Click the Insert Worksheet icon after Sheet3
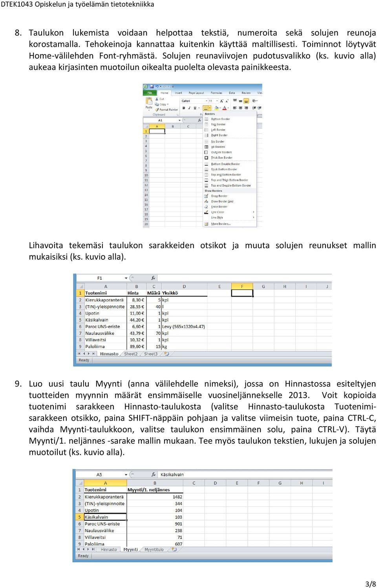Screen dimensions: 377x588 click(167, 354)
